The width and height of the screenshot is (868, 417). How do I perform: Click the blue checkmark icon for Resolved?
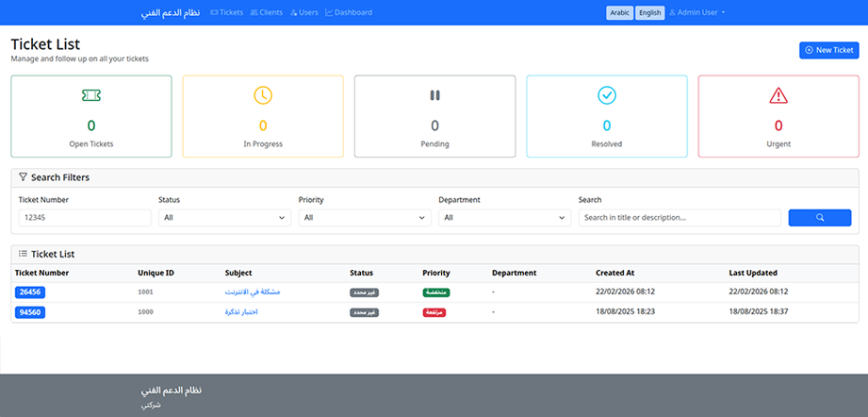click(606, 95)
